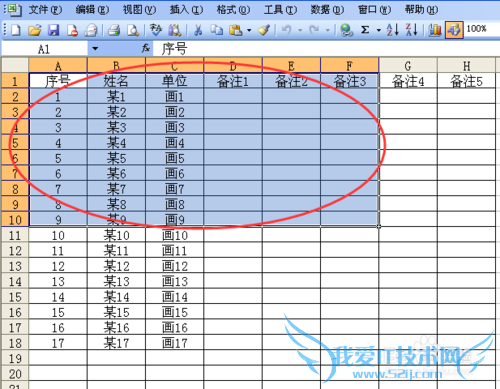Viewport: 500px width, 389px height.
Task: Paste using the clipboard icon
Action: click(236, 30)
